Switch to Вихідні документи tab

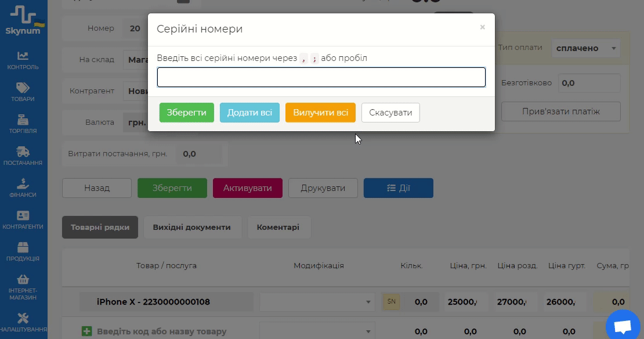(x=191, y=228)
